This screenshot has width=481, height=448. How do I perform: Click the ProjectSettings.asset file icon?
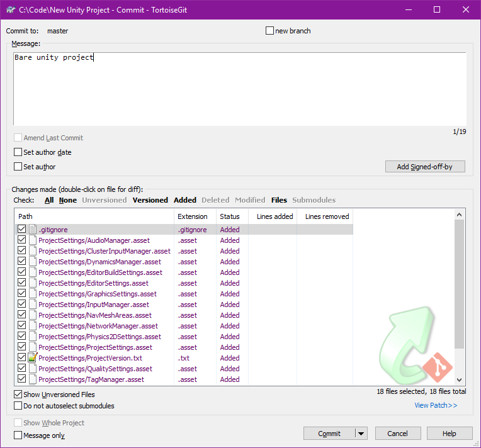click(x=33, y=347)
